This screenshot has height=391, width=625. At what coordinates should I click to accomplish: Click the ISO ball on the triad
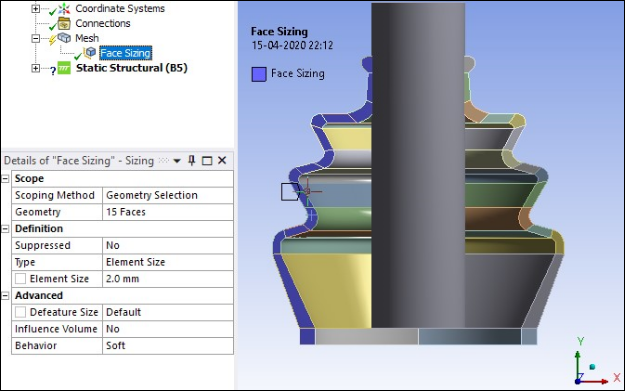tap(592, 367)
